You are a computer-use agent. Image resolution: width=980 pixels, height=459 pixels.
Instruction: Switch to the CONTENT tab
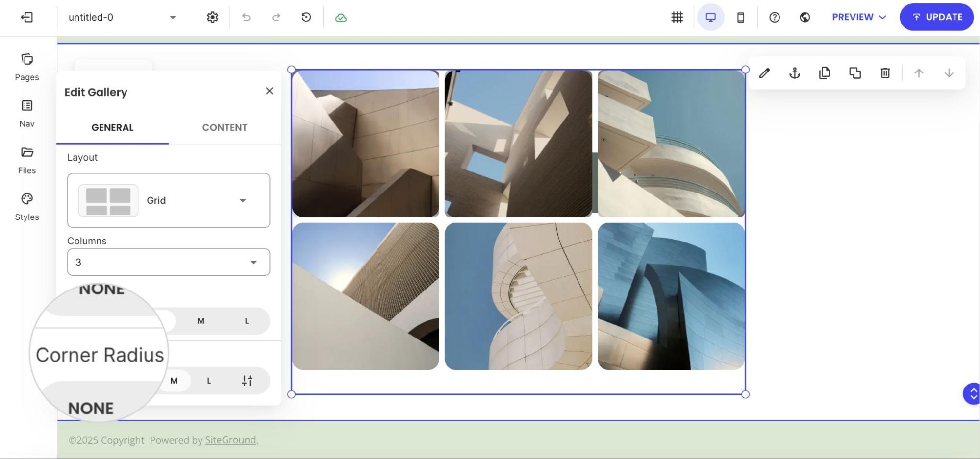(x=225, y=128)
